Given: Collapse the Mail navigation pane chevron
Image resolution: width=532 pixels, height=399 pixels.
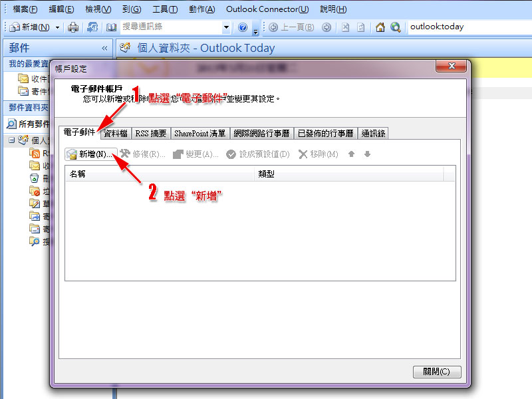Looking at the screenshot, I should [x=104, y=48].
